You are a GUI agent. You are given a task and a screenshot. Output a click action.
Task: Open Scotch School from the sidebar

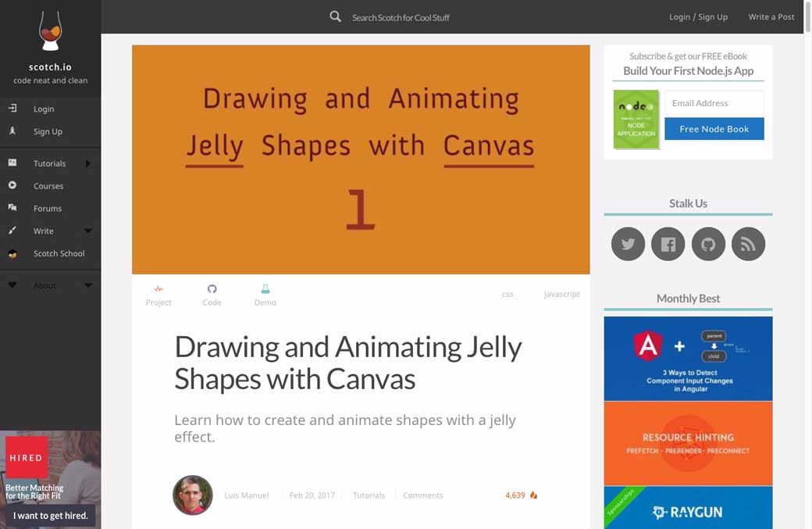(59, 254)
